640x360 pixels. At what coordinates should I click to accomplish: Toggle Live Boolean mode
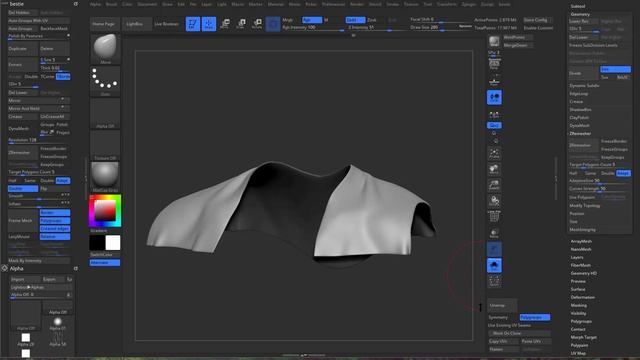point(167,24)
